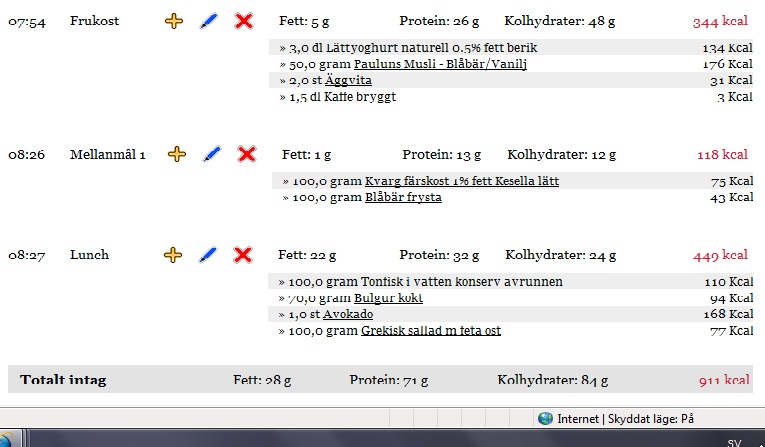765x447 pixels.
Task: Click the yellow plus icon for Frukost
Action: pyautogui.click(x=174, y=21)
